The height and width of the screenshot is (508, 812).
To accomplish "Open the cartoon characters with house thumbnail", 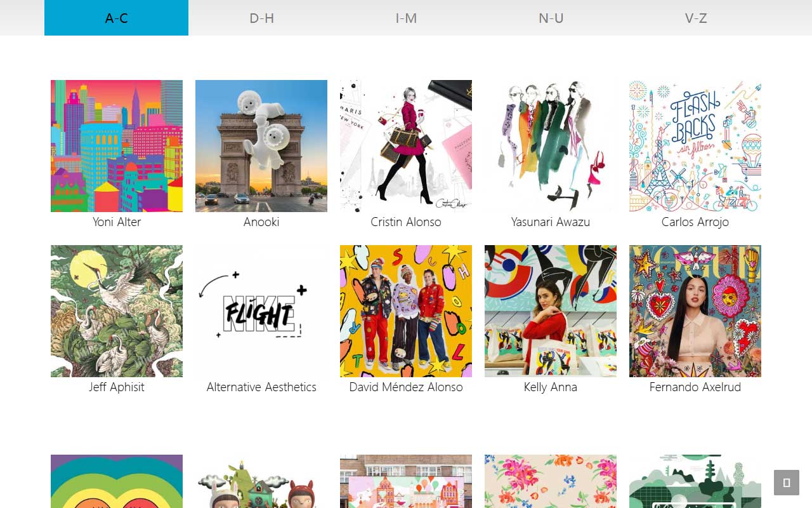I will pyautogui.click(x=261, y=481).
